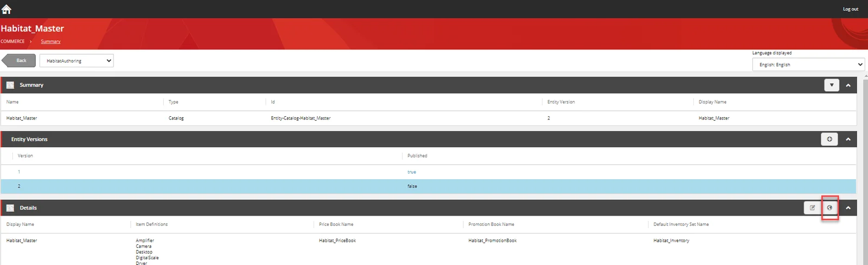The width and height of the screenshot is (868, 265).
Task: Open the Summary section filter dropdown button
Action: (x=832, y=85)
